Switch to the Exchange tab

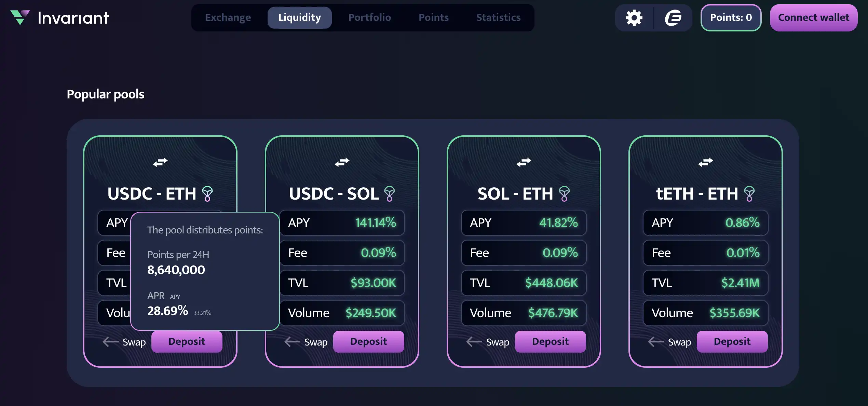click(228, 18)
